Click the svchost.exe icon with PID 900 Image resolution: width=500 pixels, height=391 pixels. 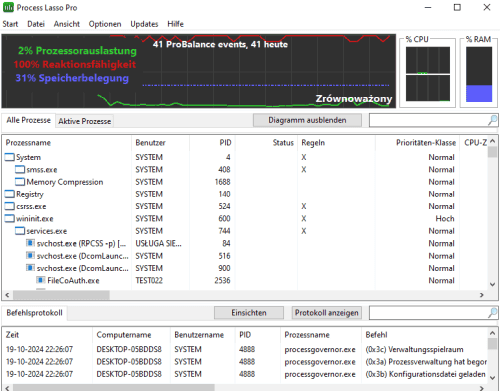(30, 268)
